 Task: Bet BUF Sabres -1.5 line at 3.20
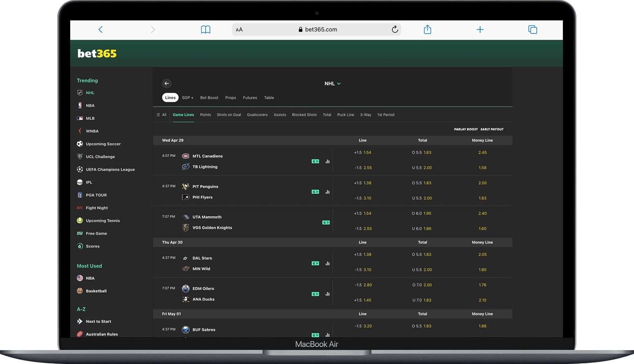363,326
